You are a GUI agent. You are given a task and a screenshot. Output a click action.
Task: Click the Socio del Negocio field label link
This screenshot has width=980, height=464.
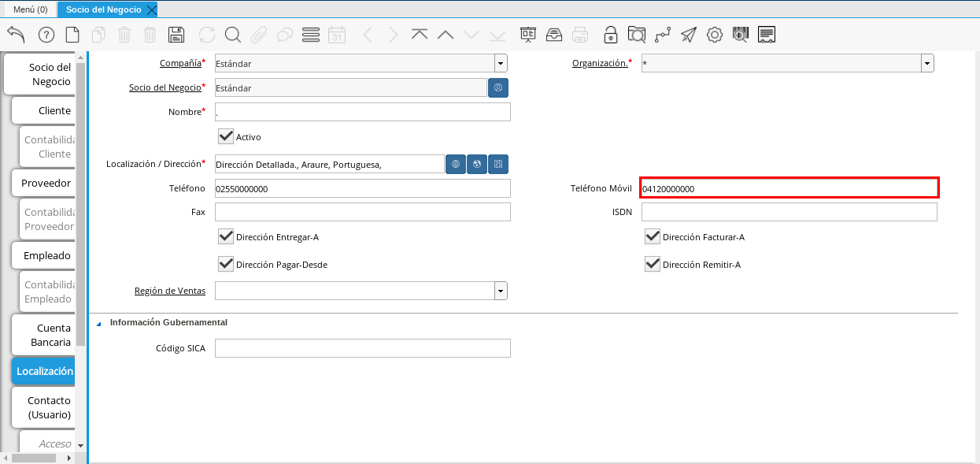pyautogui.click(x=165, y=87)
